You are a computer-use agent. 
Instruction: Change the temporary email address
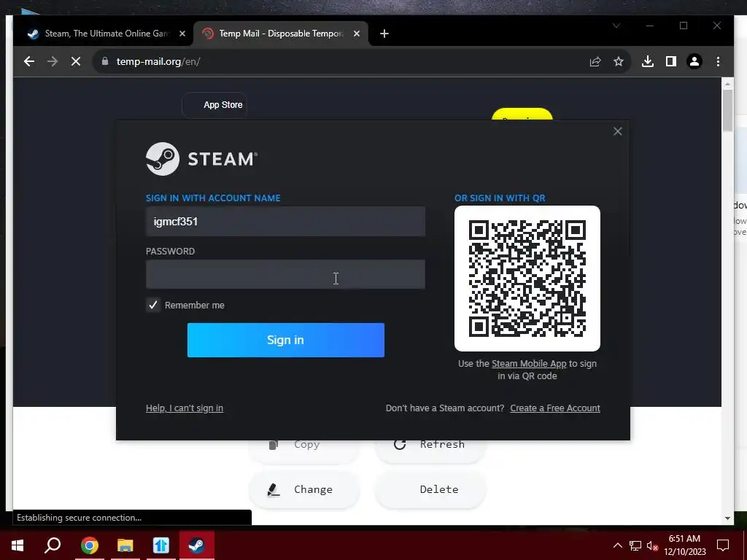pyautogui.click(x=303, y=489)
